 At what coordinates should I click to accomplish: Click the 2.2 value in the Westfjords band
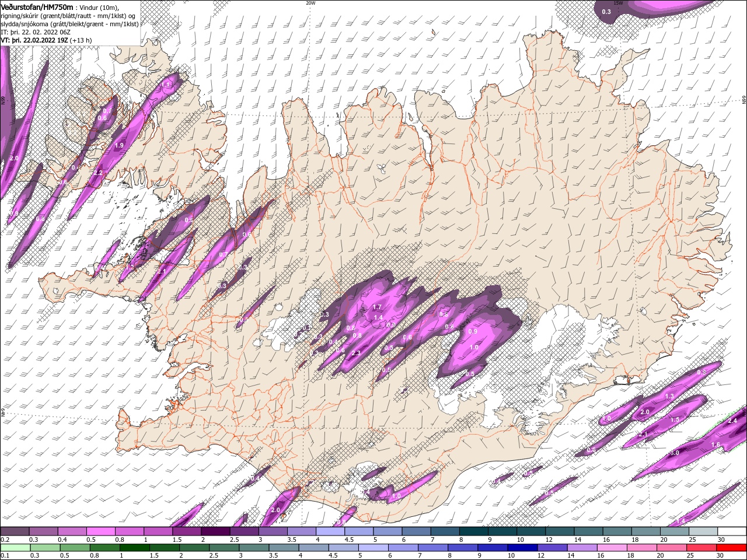pos(98,173)
